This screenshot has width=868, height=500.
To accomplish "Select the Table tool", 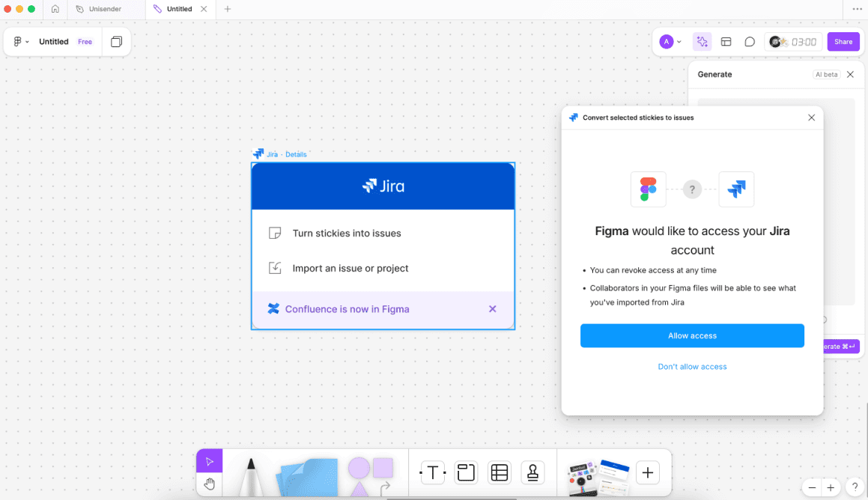I will pos(500,472).
